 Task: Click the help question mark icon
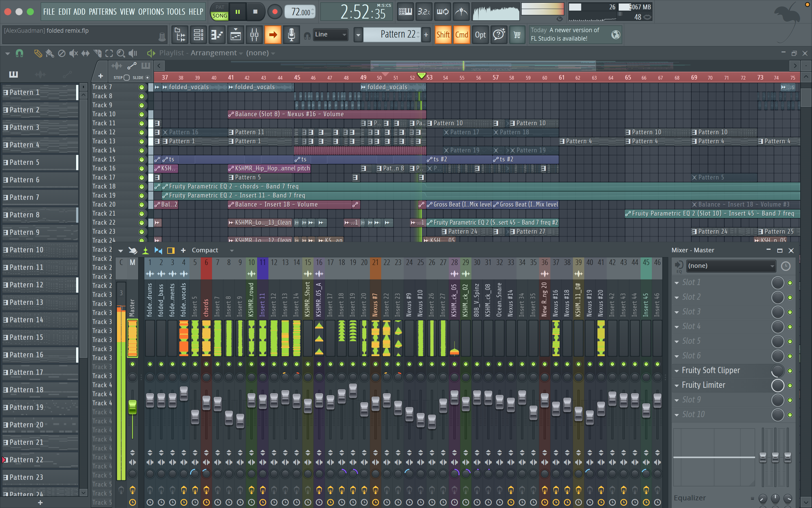(499, 35)
